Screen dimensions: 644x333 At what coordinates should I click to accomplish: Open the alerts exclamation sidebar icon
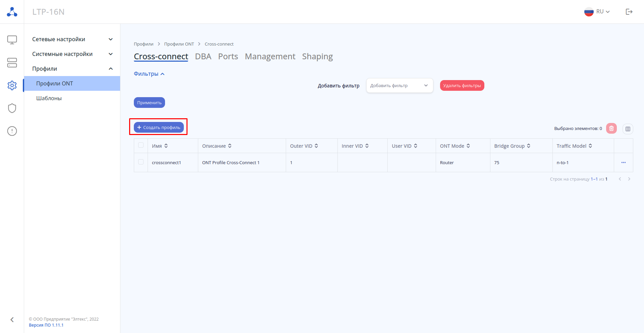pyautogui.click(x=12, y=131)
